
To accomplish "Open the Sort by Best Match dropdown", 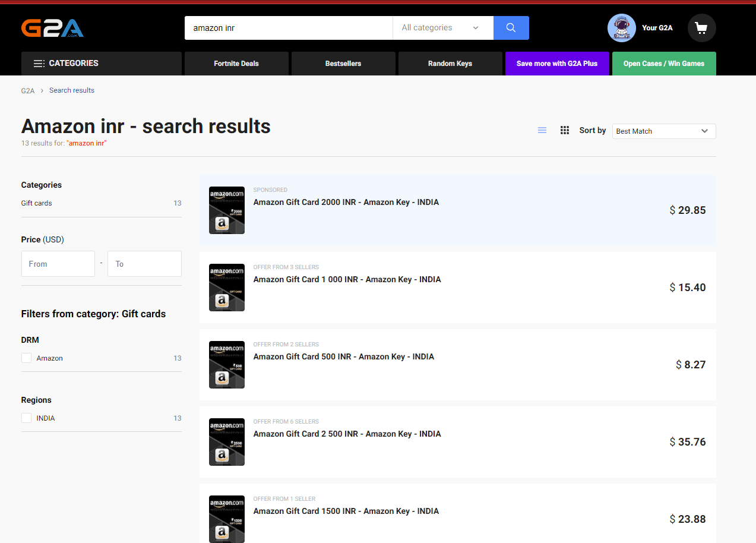I will pyautogui.click(x=664, y=131).
